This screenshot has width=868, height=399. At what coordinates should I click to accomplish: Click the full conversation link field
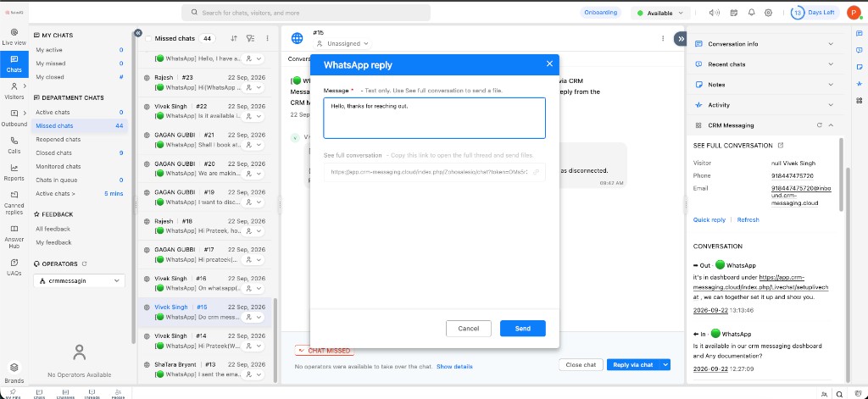pos(435,172)
